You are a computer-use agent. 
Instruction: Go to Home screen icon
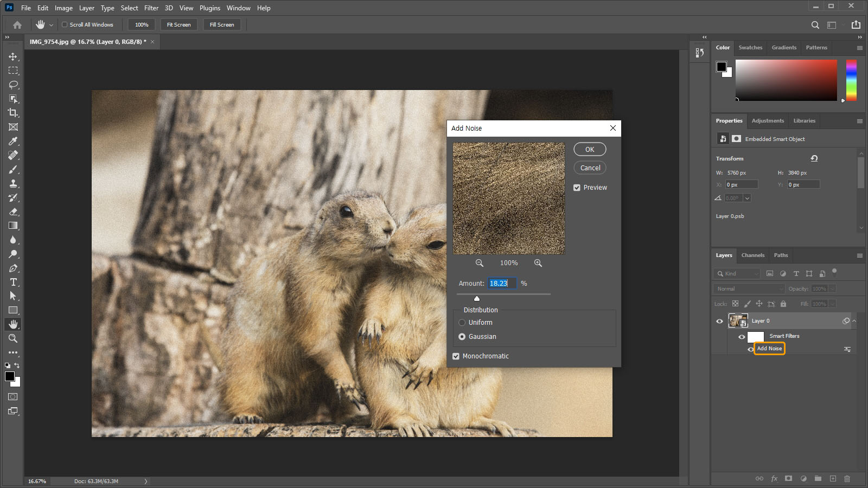tap(17, 25)
